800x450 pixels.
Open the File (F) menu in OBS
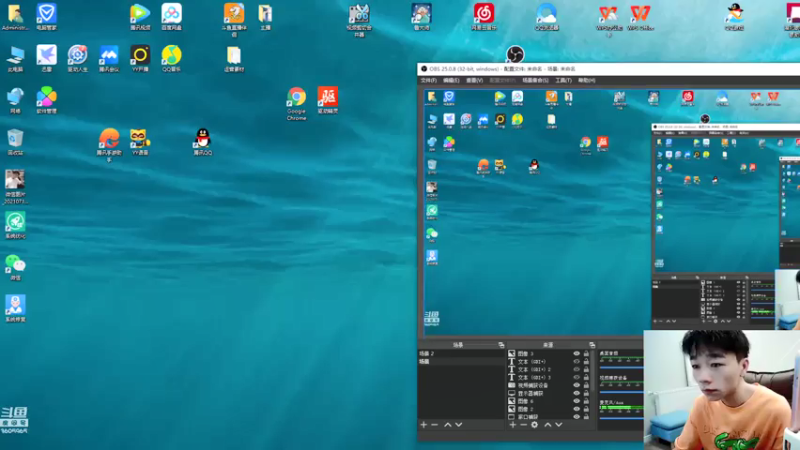pyautogui.click(x=429, y=80)
